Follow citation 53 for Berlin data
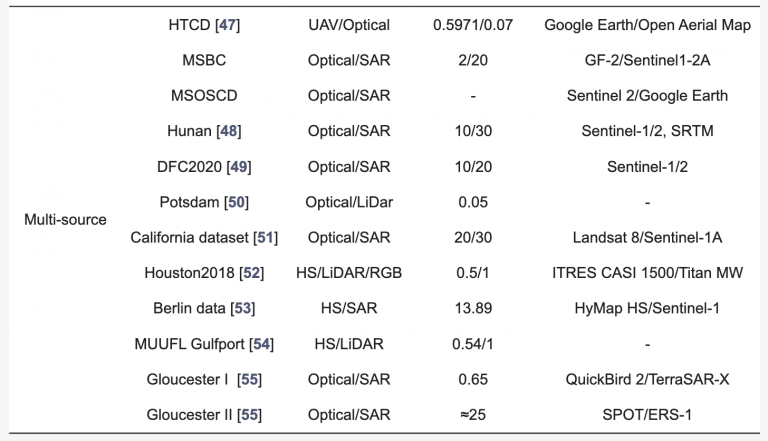 coord(242,308)
